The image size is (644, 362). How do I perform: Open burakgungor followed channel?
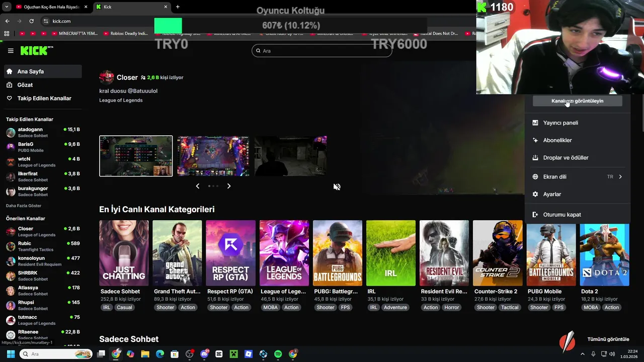pos(43,191)
